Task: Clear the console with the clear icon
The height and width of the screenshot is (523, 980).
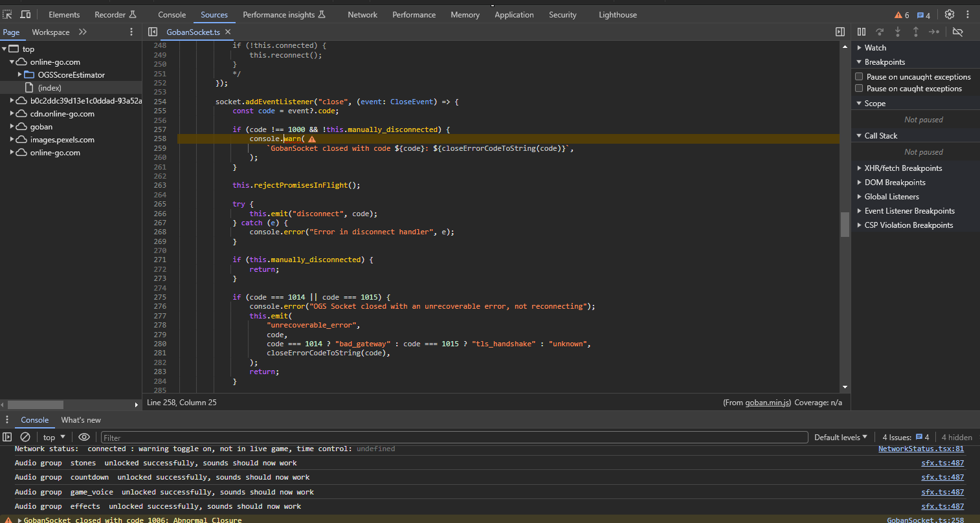Action: (x=25, y=437)
